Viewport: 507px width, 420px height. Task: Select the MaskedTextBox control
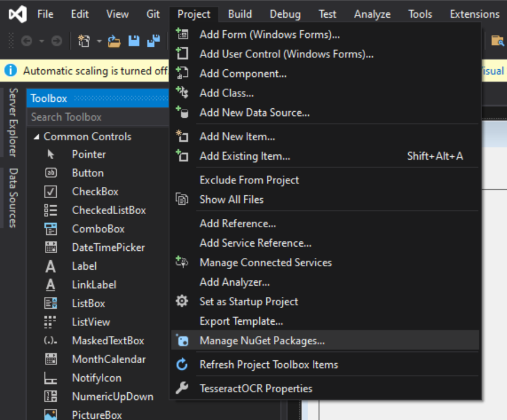click(x=98, y=341)
